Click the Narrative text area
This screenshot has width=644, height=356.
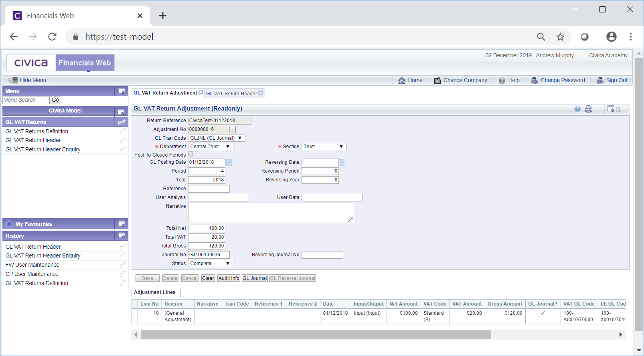[271, 213]
